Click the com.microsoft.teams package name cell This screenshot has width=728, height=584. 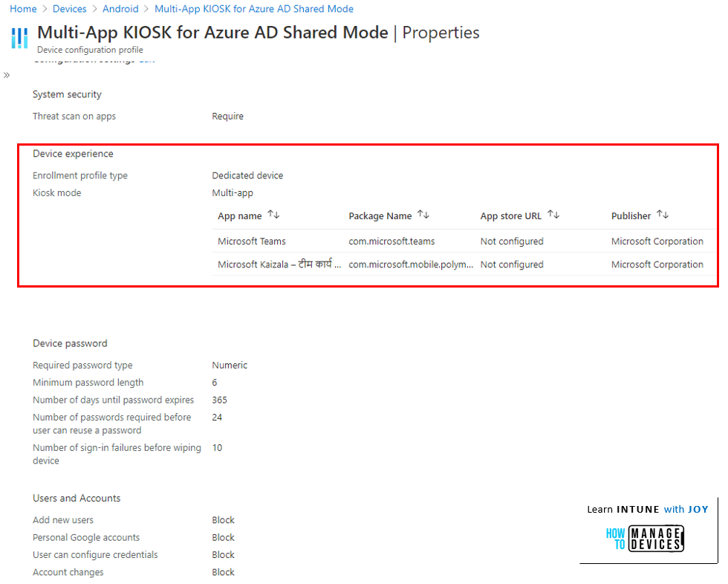click(x=391, y=241)
